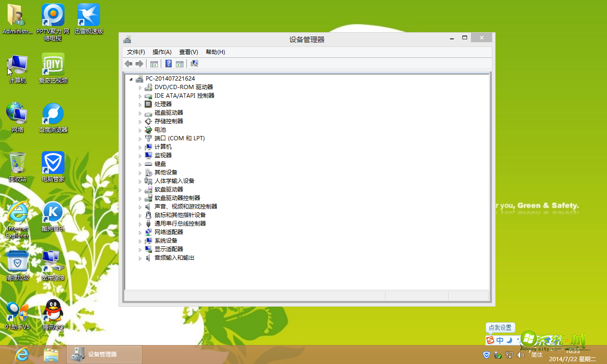Click the Forward navigation arrow
Screen dimensions: 607x364
(139, 64)
